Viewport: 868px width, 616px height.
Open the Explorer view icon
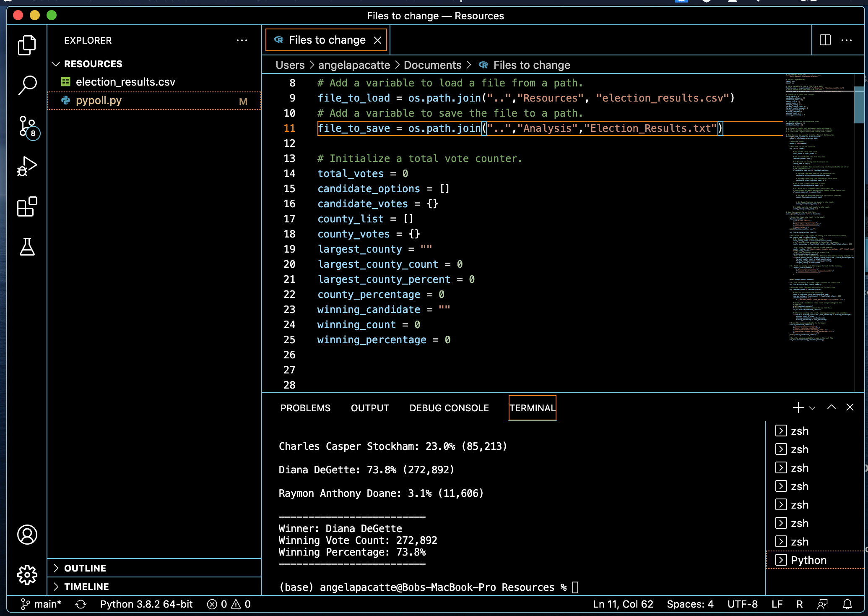pos(27,45)
